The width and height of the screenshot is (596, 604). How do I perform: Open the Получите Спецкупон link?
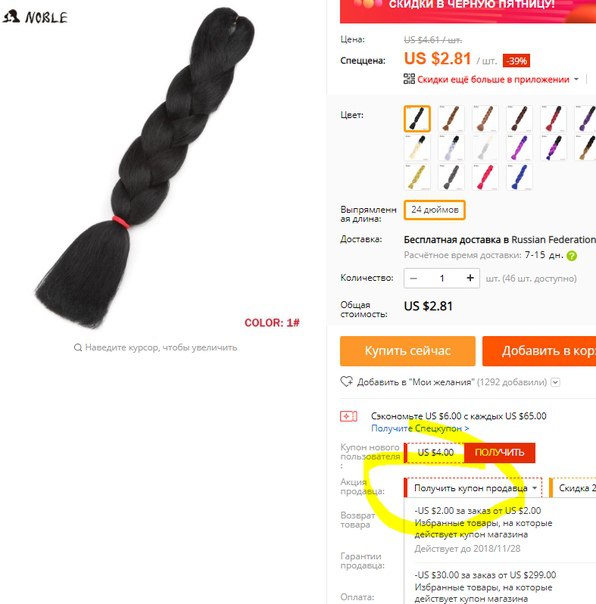pos(420,428)
